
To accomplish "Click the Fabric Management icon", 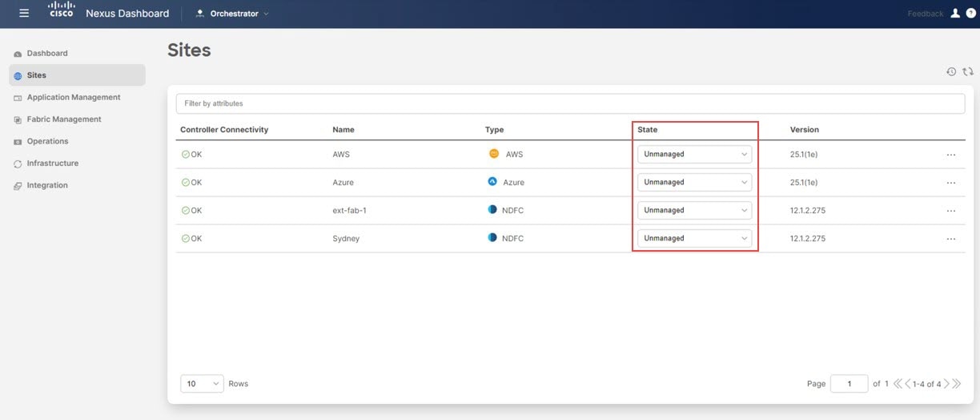I will tap(18, 119).
